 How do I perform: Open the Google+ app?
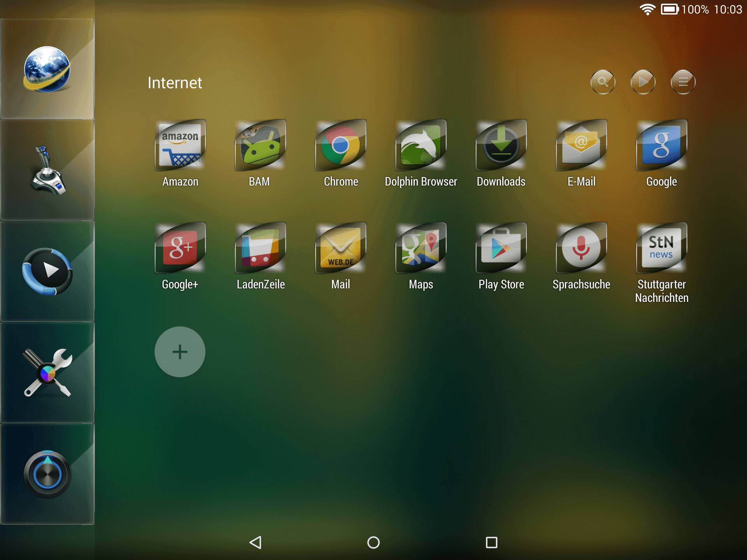pyautogui.click(x=180, y=248)
